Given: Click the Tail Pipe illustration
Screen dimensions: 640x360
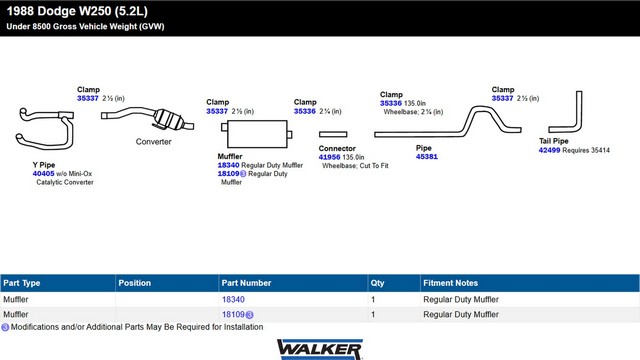Looking at the screenshot, I should (x=565, y=112).
